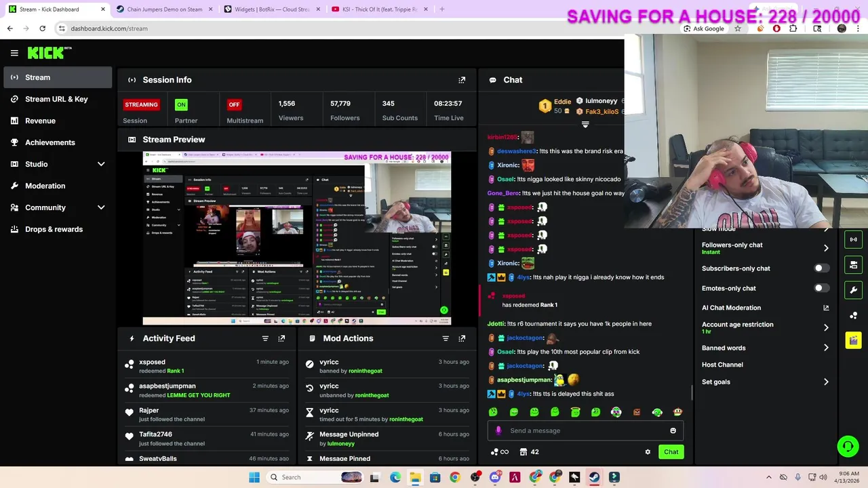This screenshot has height=488, width=868.
Task: Go to the Revenue page
Action: [x=58, y=121]
